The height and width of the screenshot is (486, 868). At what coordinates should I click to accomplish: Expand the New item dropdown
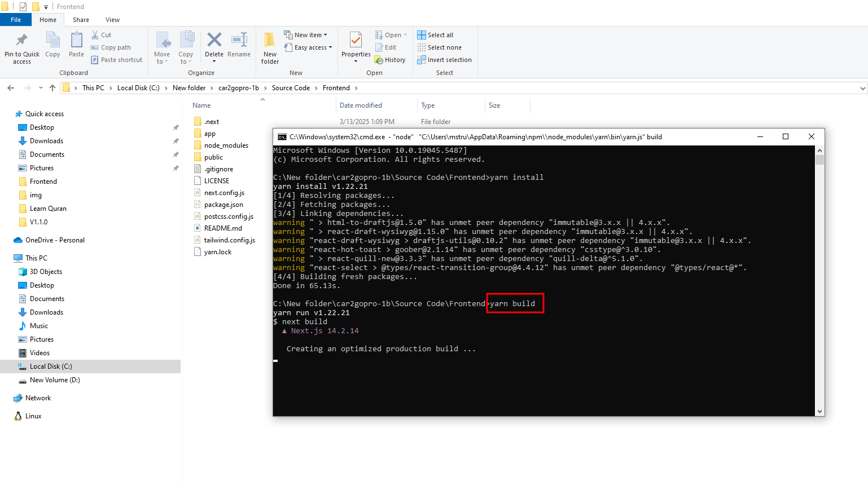coord(325,35)
